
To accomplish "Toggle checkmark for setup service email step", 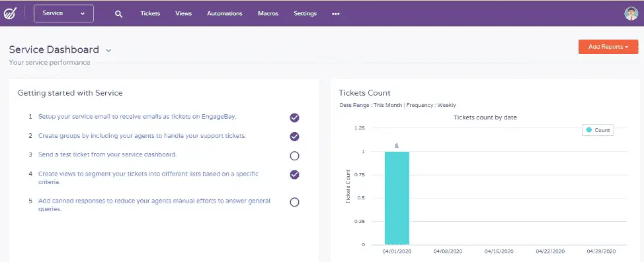I will click(294, 118).
